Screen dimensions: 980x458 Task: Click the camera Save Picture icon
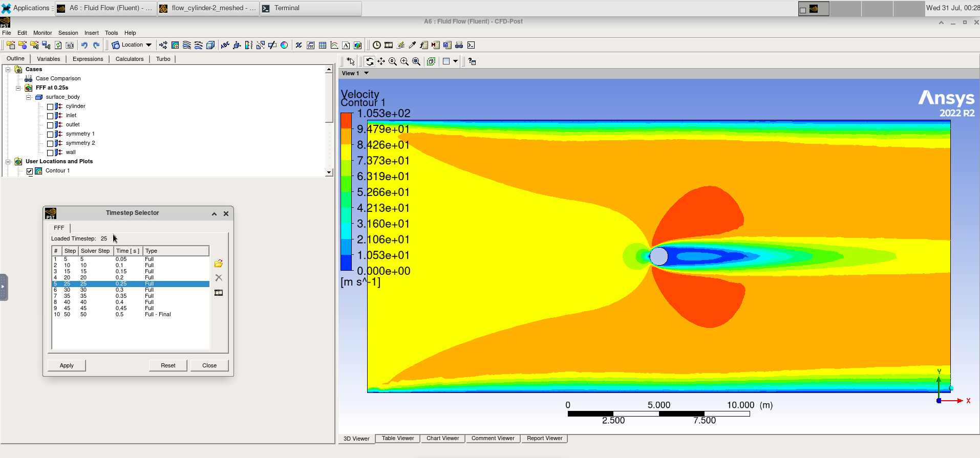(x=70, y=45)
